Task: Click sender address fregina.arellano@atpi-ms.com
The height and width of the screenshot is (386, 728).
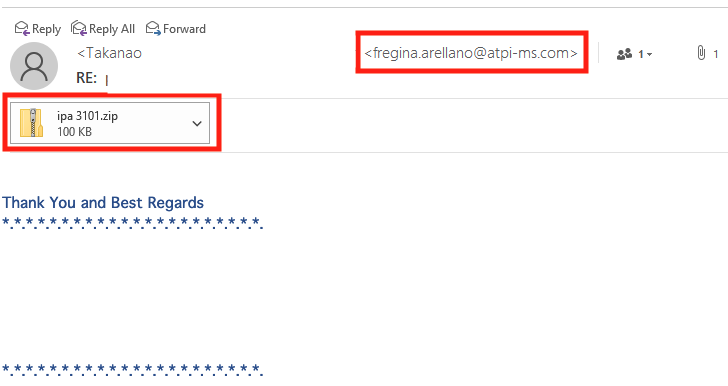Action: (471, 53)
